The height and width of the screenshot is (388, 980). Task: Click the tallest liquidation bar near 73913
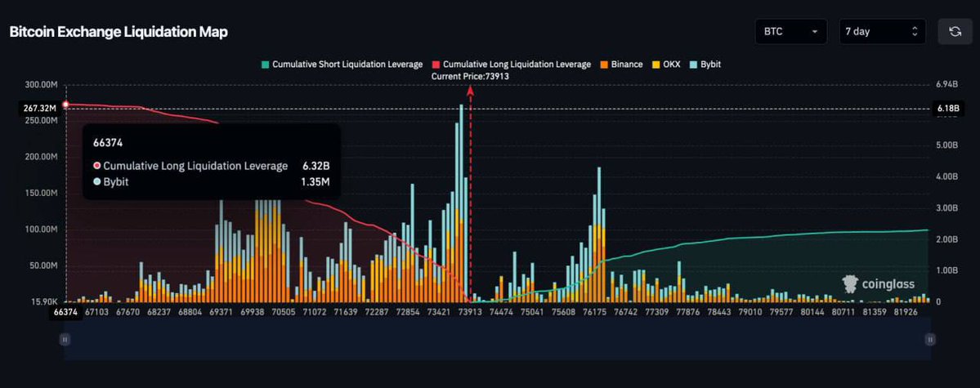pyautogui.click(x=462, y=204)
